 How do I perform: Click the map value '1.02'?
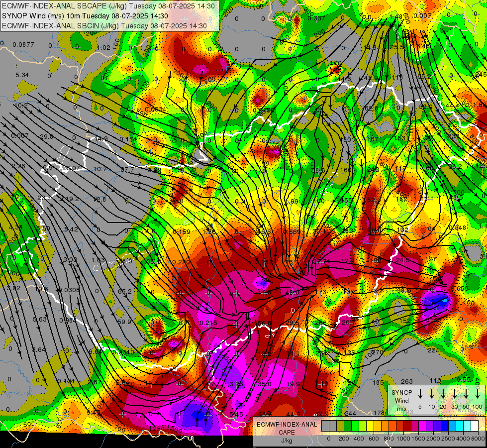(x=104, y=48)
